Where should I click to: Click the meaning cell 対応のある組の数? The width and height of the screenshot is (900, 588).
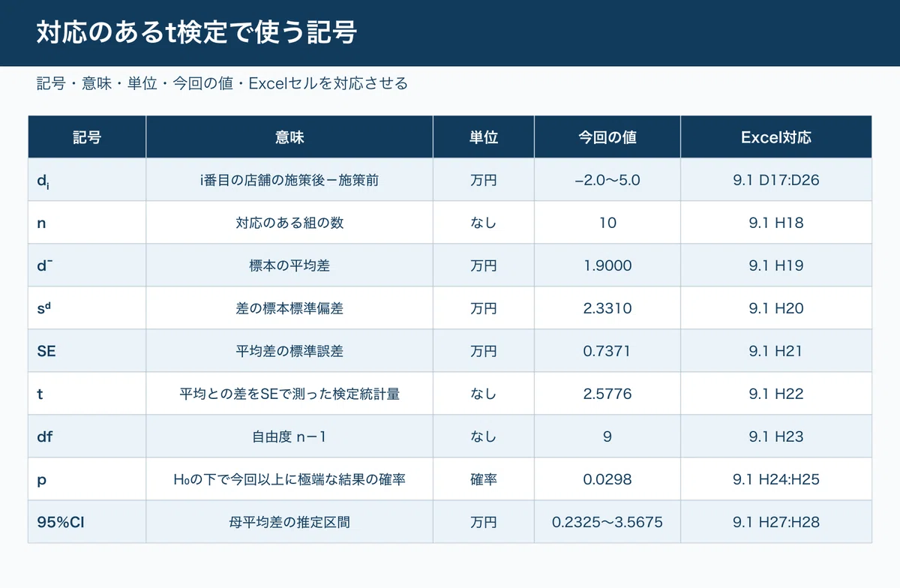289,222
